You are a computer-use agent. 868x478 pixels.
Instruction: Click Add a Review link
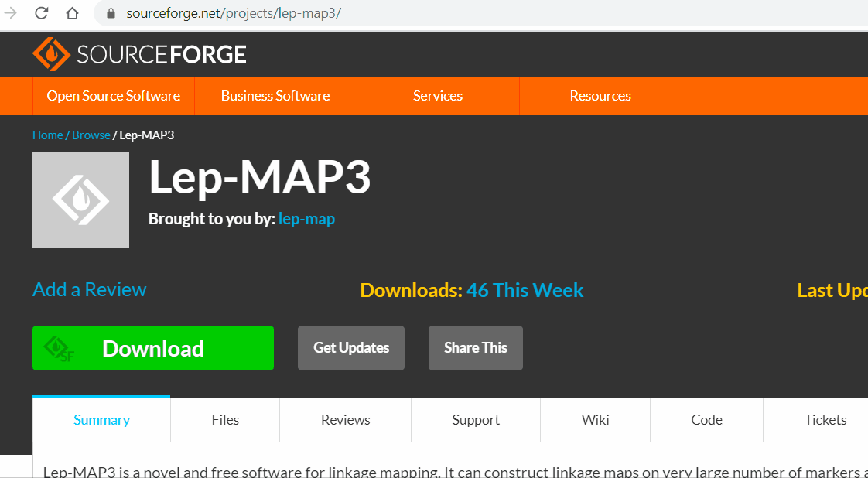[x=90, y=289]
